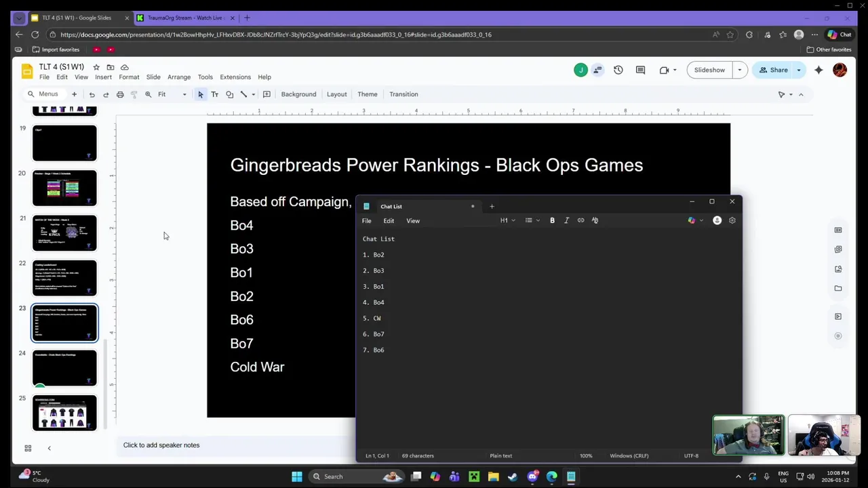The width and height of the screenshot is (868, 488).
Task: Open the Meet camera dropdown
Action: pyautogui.click(x=674, y=70)
